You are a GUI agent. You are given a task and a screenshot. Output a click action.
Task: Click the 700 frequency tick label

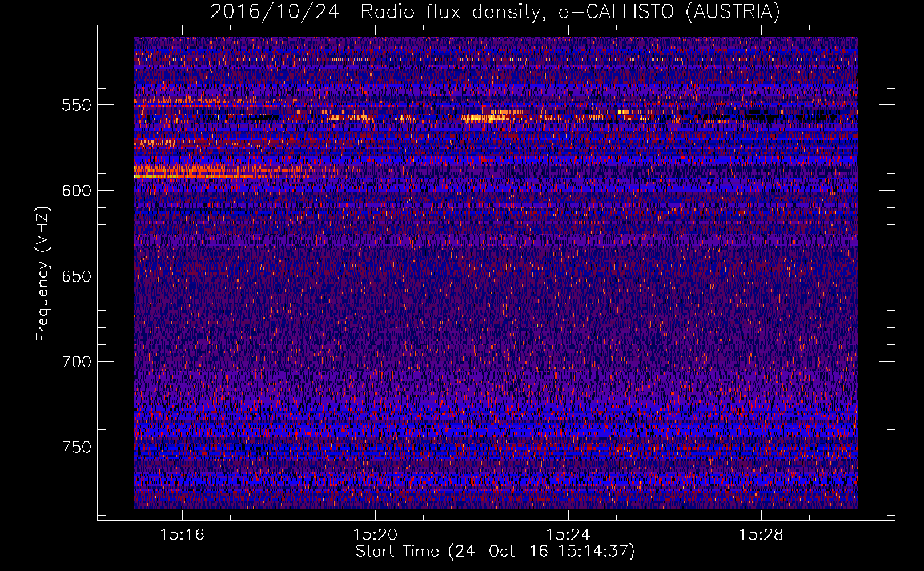coord(77,362)
